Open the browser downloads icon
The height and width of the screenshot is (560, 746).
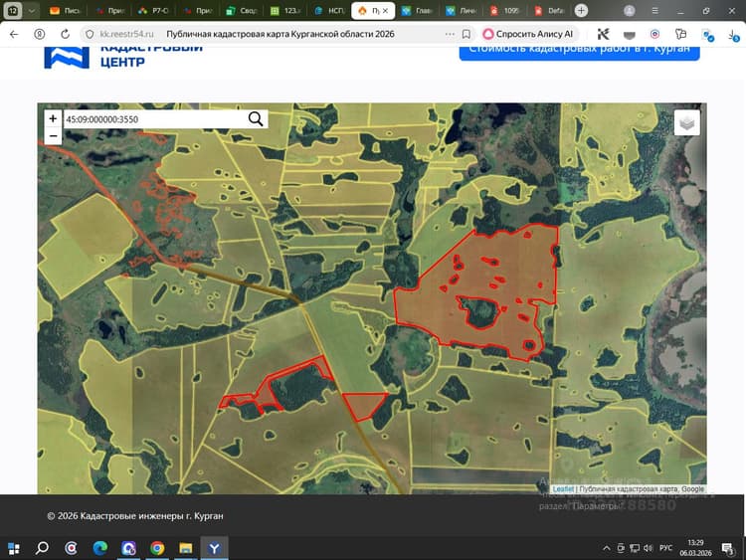point(733,34)
